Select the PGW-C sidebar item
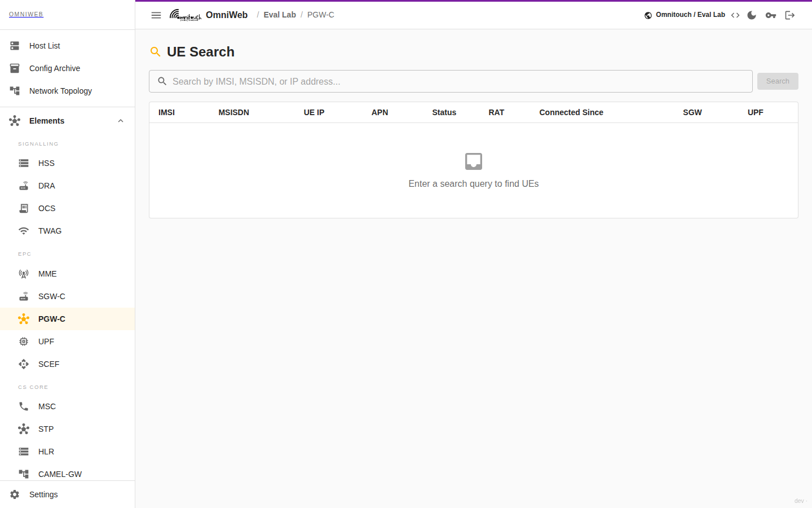Viewport: 812px width, 508px height. 68,319
